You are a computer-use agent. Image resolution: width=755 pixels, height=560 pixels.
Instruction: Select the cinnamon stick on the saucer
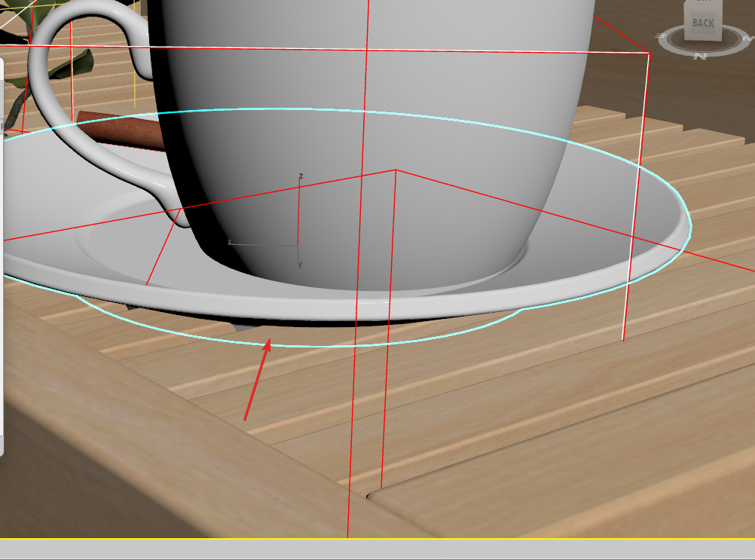(x=122, y=131)
